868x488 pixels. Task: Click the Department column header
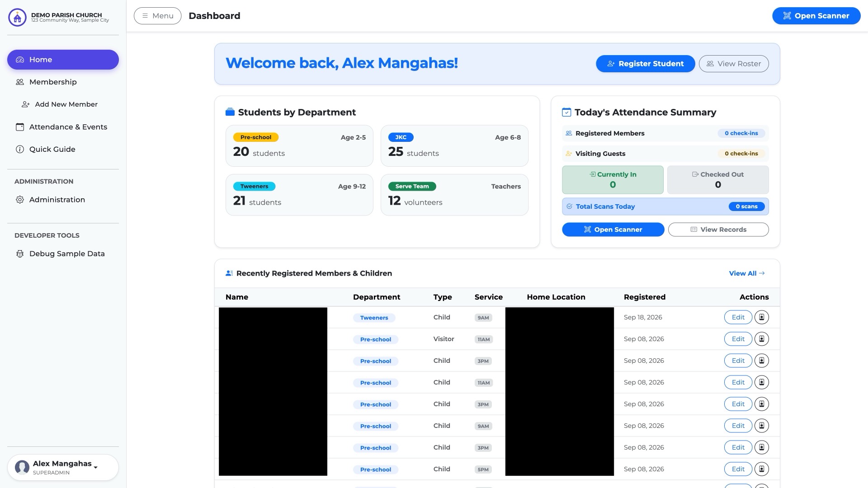376,297
